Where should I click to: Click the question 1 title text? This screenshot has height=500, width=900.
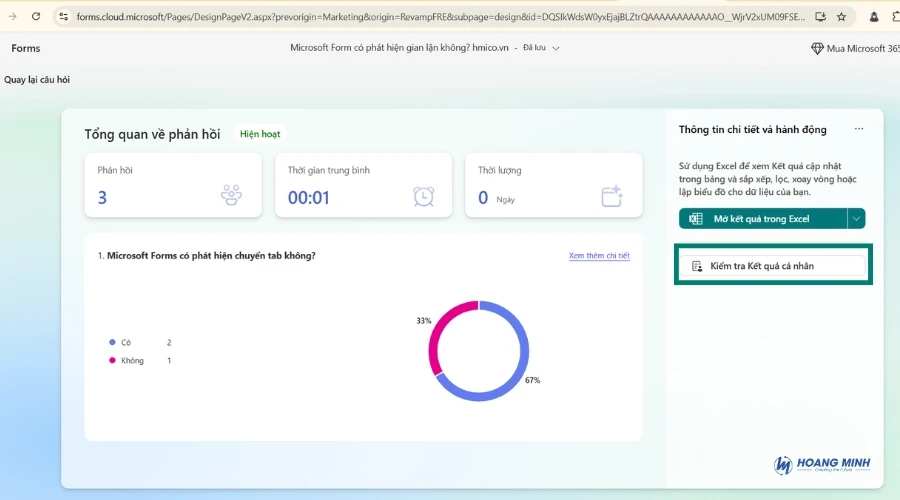(211, 255)
